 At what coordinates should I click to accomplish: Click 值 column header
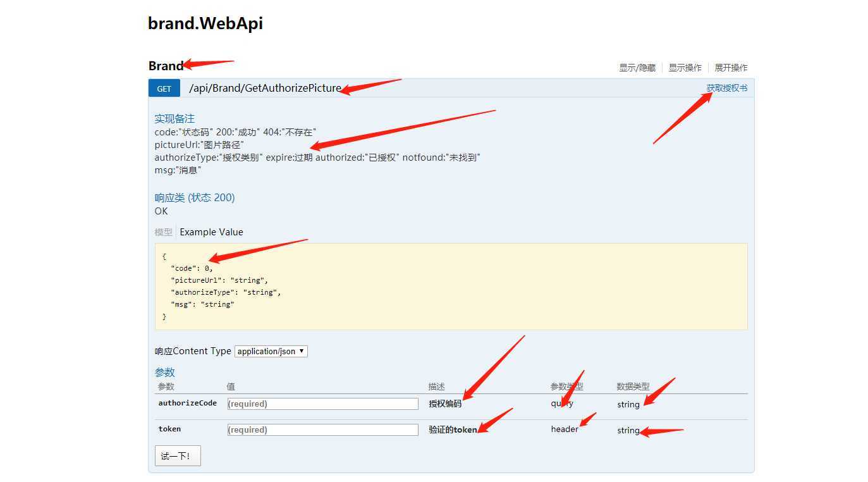pyautogui.click(x=231, y=386)
